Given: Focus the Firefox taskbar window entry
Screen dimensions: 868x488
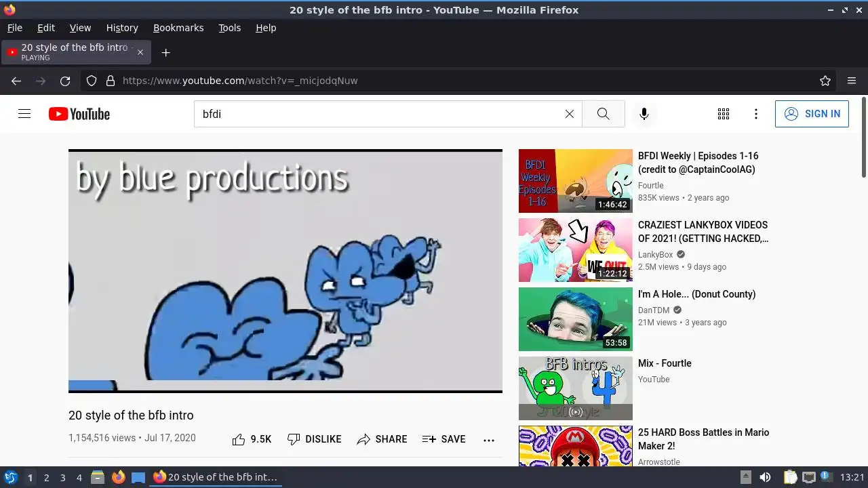Looking at the screenshot, I should point(216,477).
